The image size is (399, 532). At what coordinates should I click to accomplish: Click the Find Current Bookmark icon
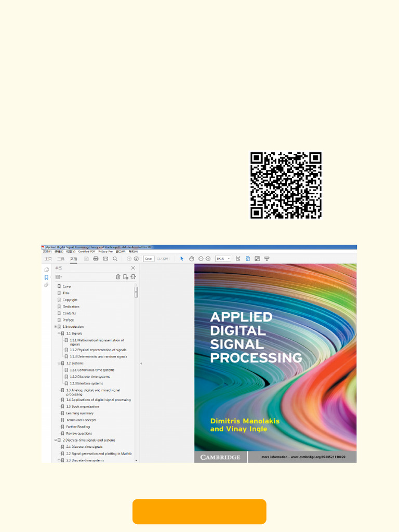[133, 277]
